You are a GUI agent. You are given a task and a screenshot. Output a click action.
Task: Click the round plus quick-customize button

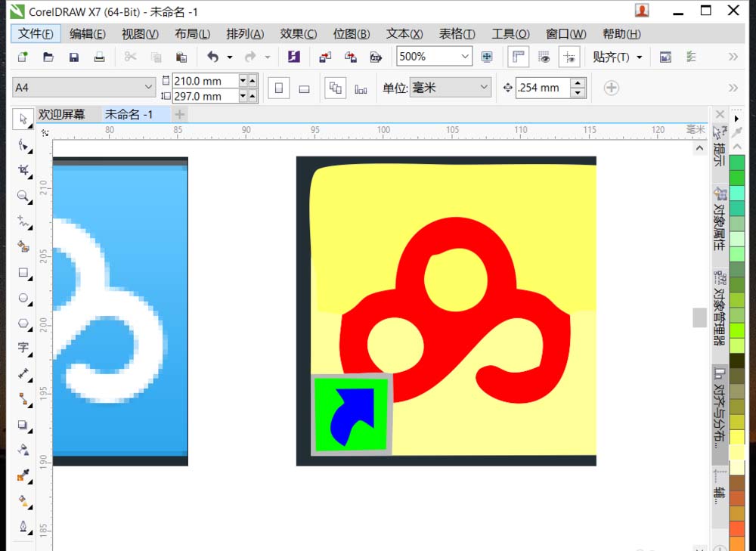coord(611,88)
